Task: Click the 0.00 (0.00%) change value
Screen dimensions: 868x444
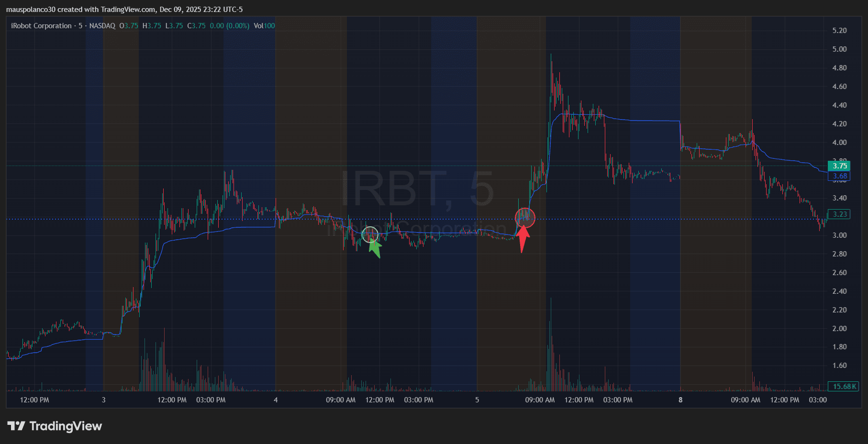Action: pyautogui.click(x=230, y=26)
